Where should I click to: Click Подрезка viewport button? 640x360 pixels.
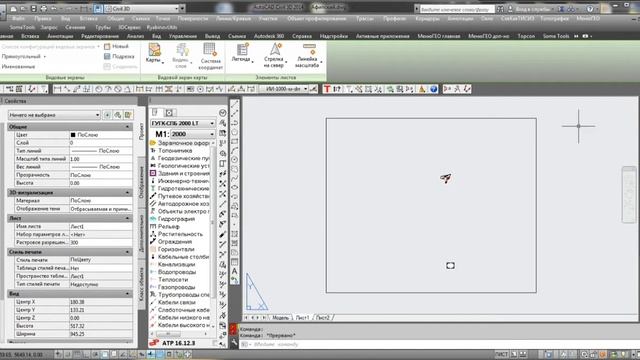(x=119, y=56)
